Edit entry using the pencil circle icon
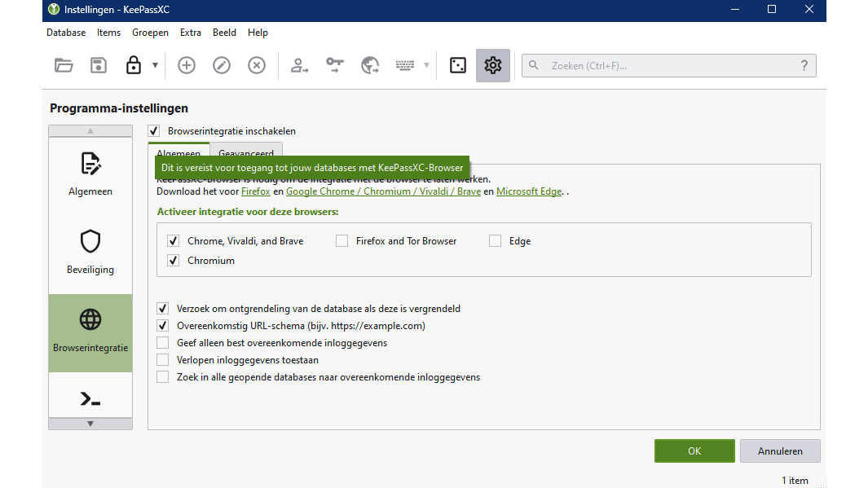This screenshot has width=868, height=488. coord(222,65)
